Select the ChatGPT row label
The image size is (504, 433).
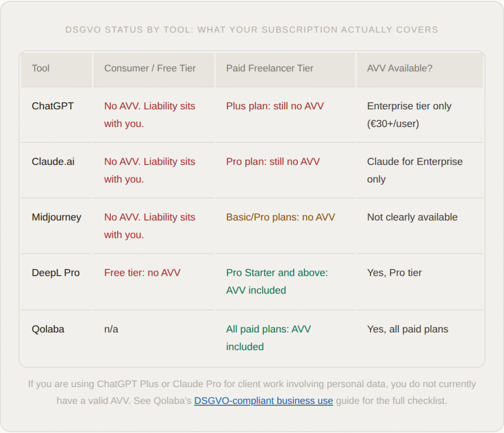pos(53,106)
